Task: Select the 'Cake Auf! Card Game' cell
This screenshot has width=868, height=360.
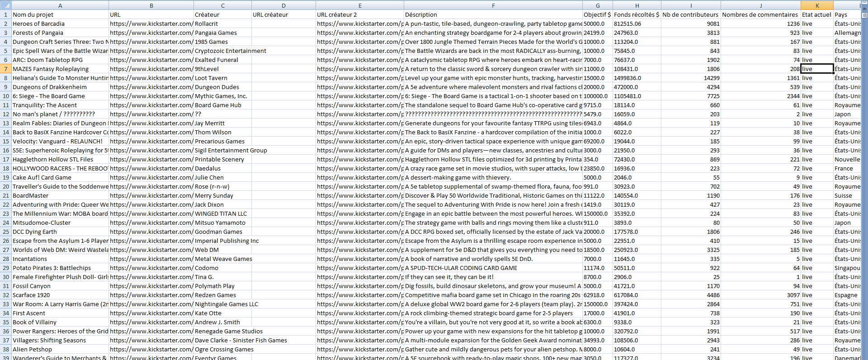Action: (60, 177)
